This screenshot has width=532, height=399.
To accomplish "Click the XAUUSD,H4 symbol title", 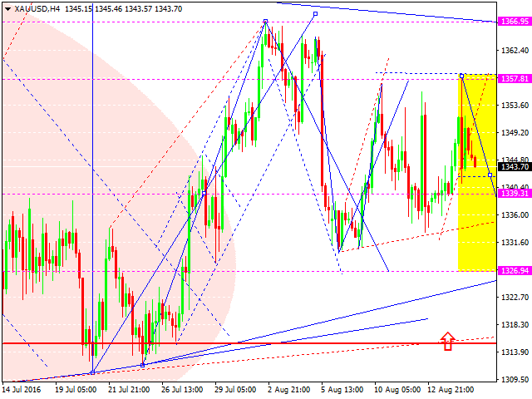I will click(x=37, y=9).
